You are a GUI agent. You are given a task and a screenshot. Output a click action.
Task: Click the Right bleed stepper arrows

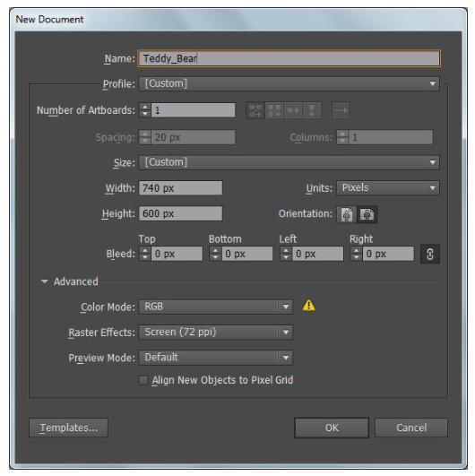click(357, 254)
